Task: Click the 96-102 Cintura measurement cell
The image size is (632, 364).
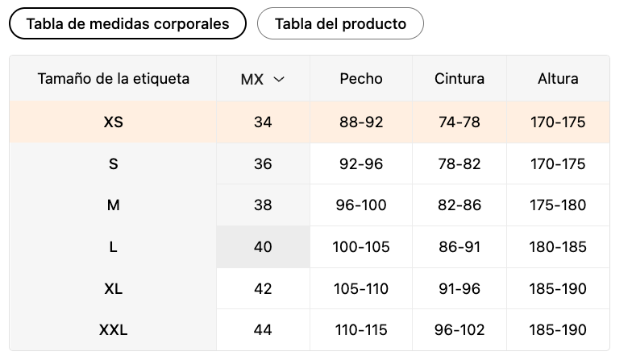Action: click(459, 330)
